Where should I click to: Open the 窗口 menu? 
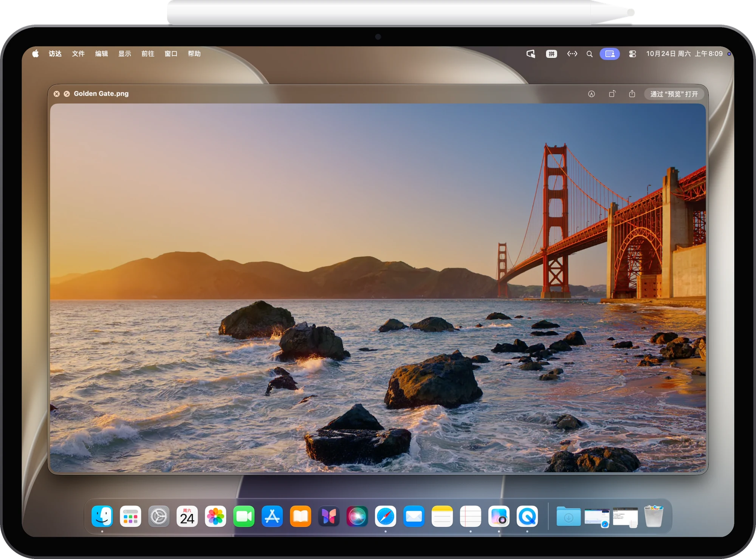tap(171, 54)
